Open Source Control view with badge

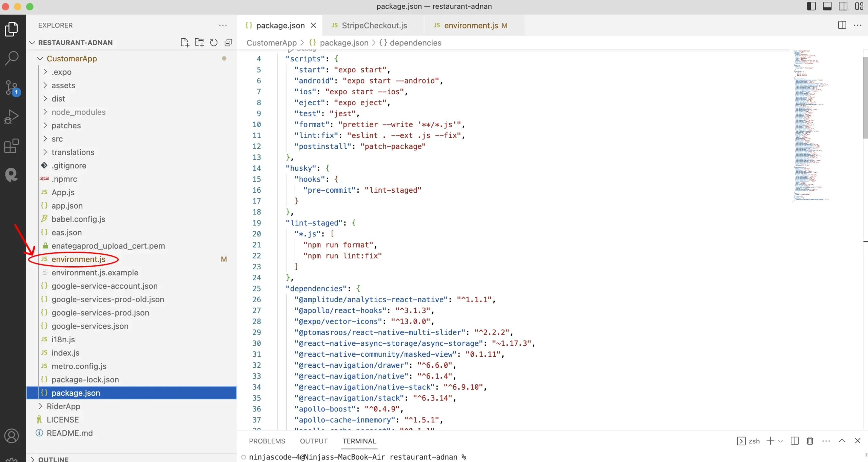12,88
